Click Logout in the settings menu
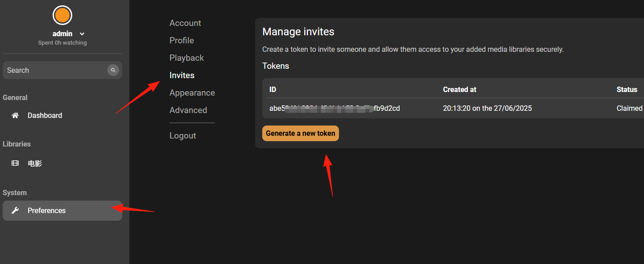644x264 pixels. 182,136
